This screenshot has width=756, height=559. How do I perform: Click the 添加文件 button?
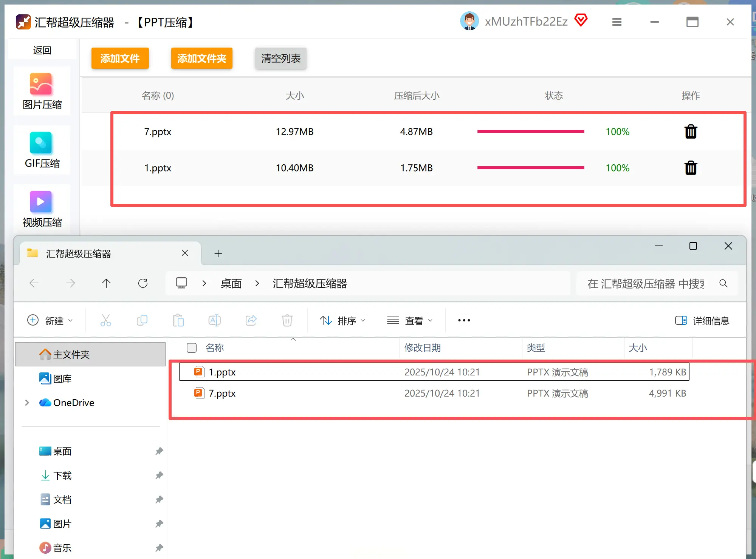pos(120,58)
